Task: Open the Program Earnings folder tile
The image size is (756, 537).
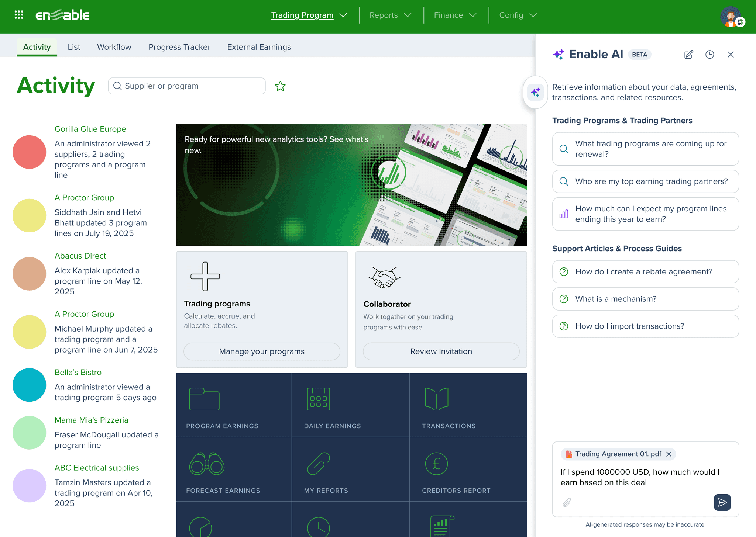Action: (234, 405)
